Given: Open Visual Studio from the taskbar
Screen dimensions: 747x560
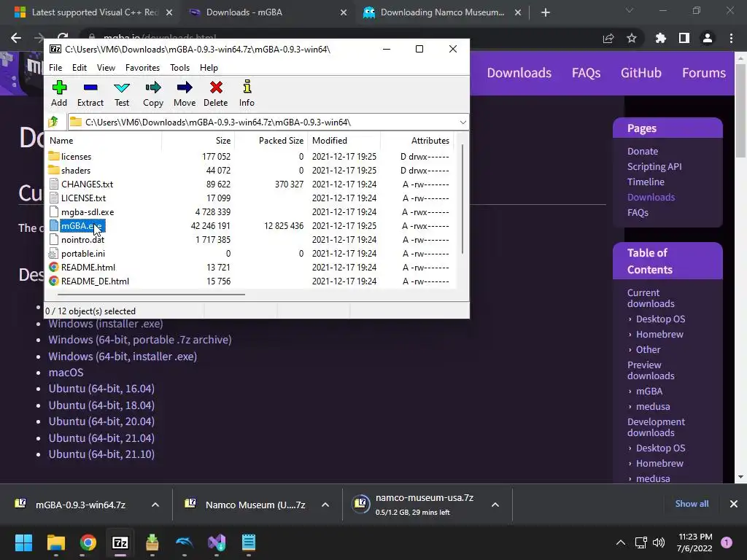Looking at the screenshot, I should [x=217, y=542].
